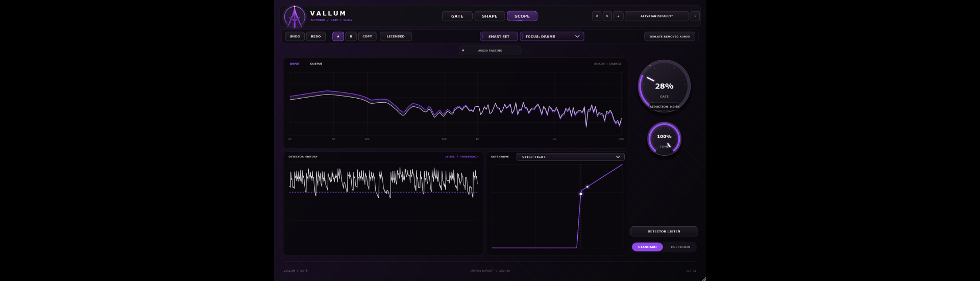Select the lower gate curve node

tap(581, 194)
